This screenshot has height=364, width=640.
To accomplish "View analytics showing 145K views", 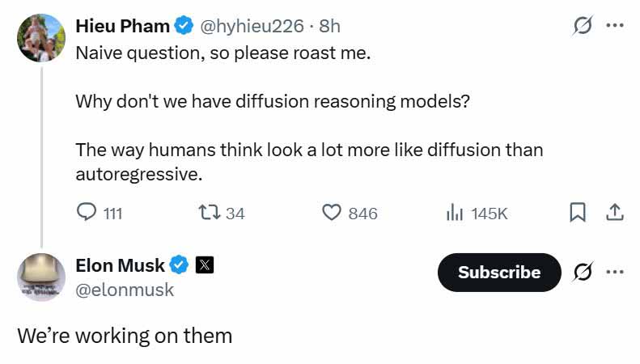I will coord(477,213).
